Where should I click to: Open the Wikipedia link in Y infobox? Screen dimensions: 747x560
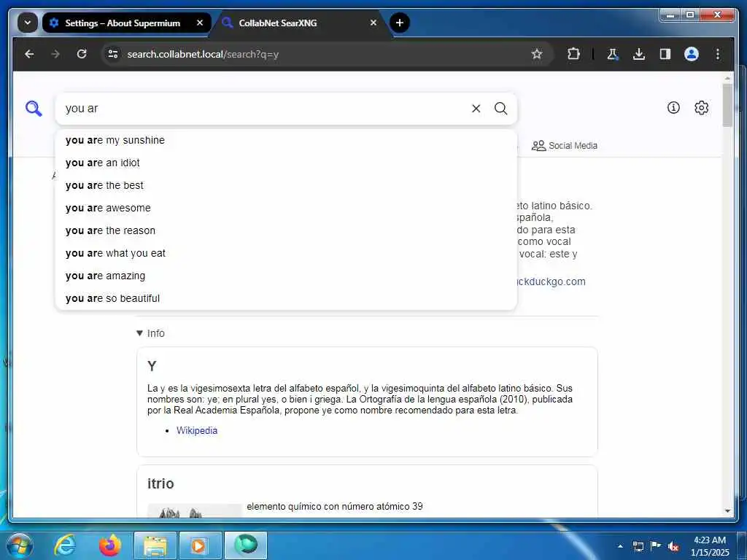(197, 430)
